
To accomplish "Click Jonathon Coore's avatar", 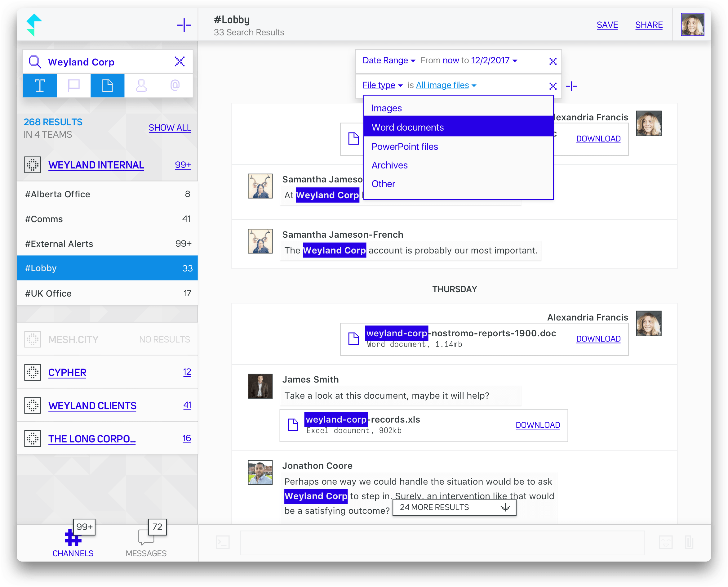I will click(x=260, y=472).
